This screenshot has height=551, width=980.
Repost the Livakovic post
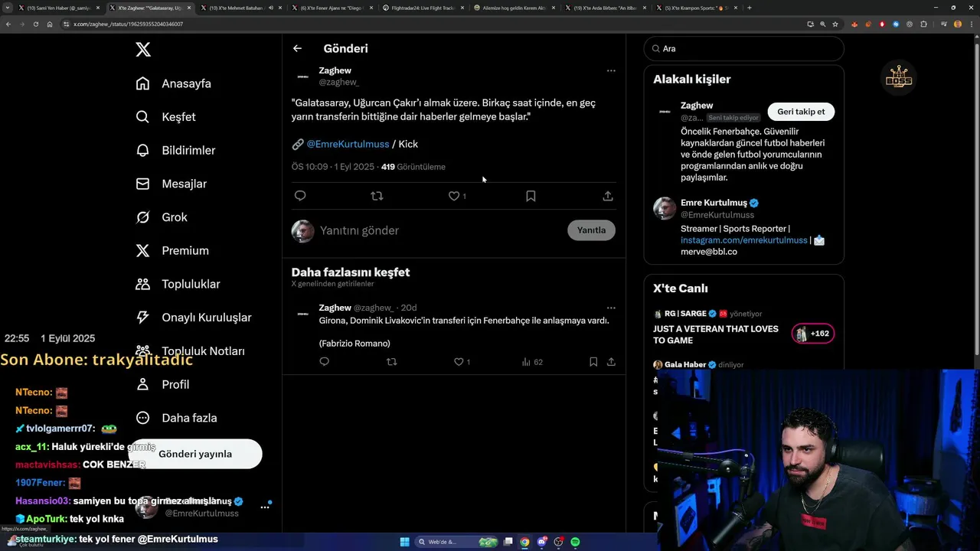[392, 362]
